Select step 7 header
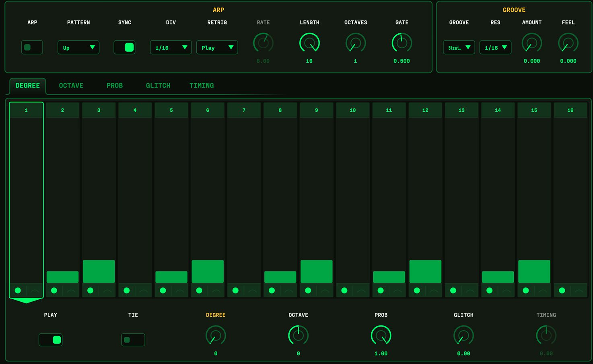This screenshot has width=593, height=364. [244, 110]
